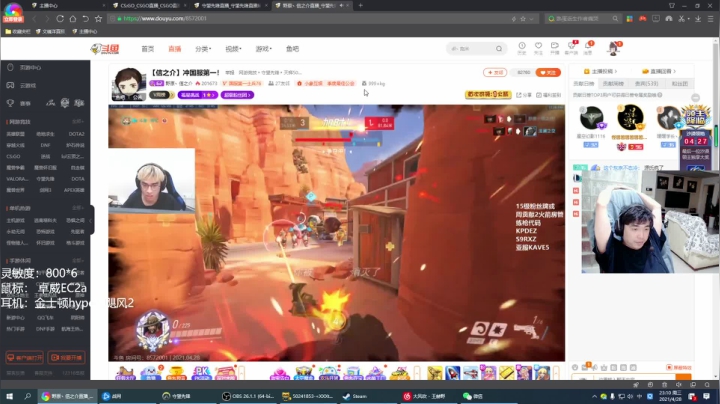
Task: Open the 直播回看 replay link
Action: pos(659,71)
